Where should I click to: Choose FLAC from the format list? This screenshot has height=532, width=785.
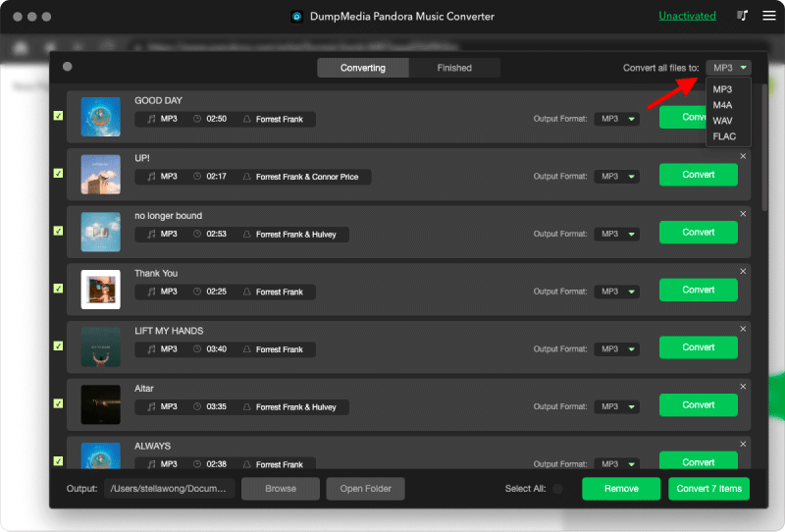(x=724, y=136)
